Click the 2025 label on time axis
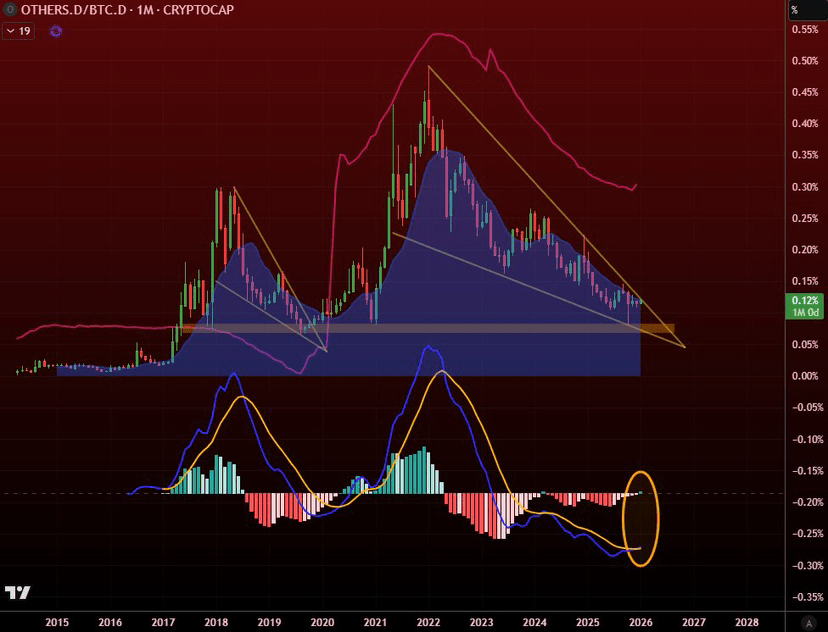Viewport: 828px width, 632px height. [x=588, y=622]
